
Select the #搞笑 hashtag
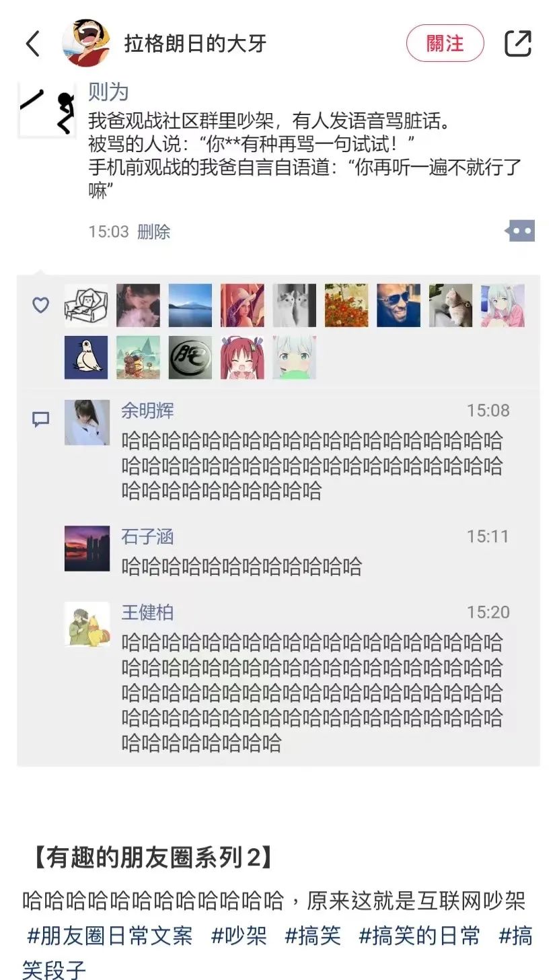(x=313, y=935)
